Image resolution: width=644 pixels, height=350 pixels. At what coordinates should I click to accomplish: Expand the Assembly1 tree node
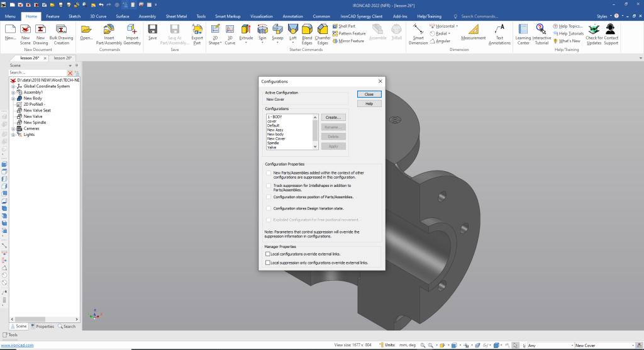13,93
